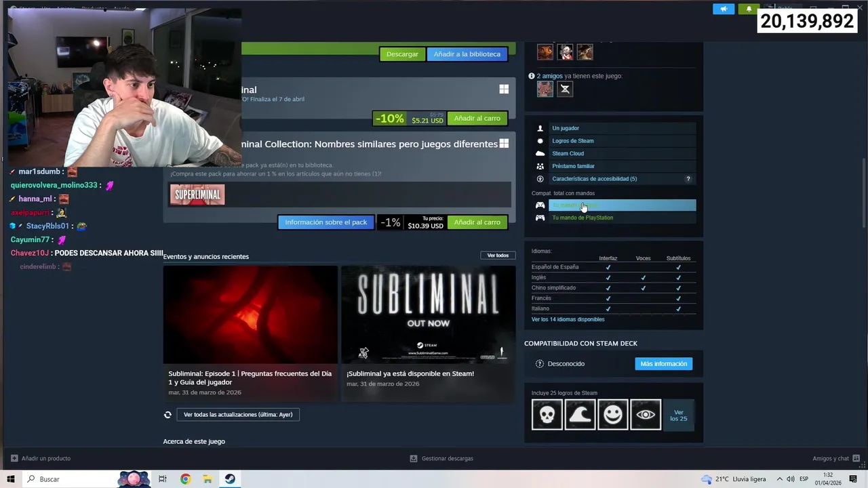This screenshot has width=868, height=488.
Task: Open the SUBLIMINAL OUT NOW announcement image
Action: (x=428, y=315)
